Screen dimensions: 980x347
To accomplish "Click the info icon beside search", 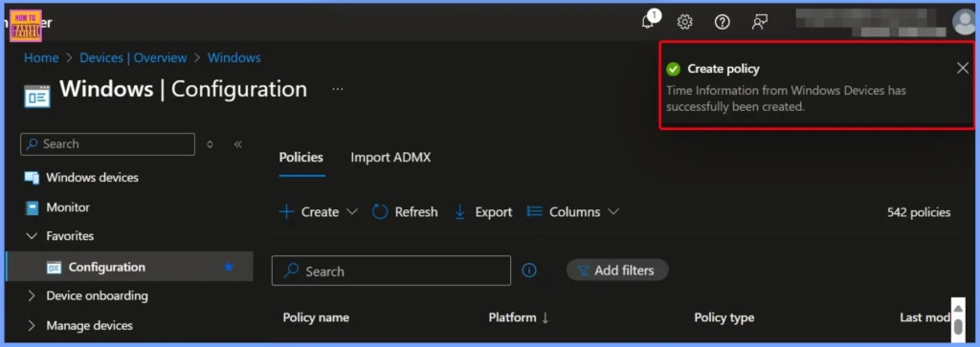I will pyautogui.click(x=529, y=271).
